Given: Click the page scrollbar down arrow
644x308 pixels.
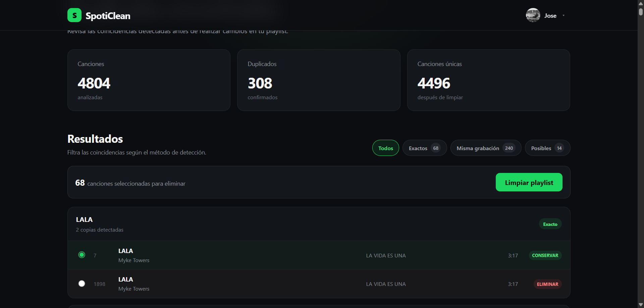Looking at the screenshot, I should [641, 305].
